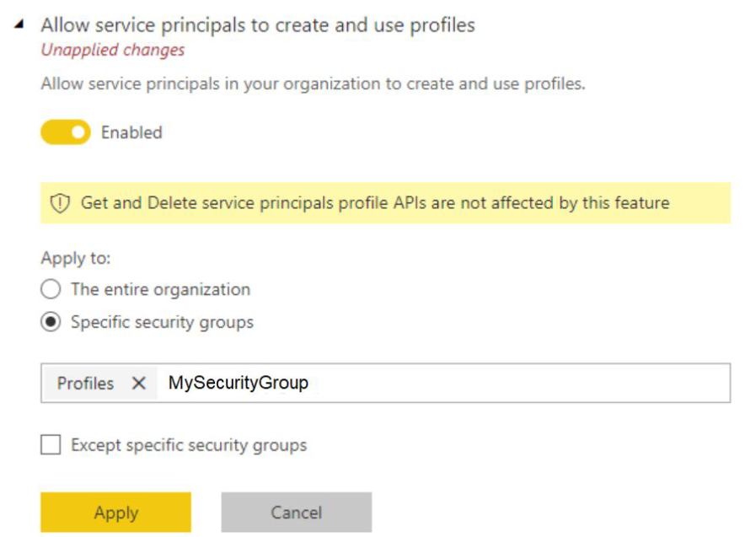Click the Unapplied changes notice

[113, 50]
